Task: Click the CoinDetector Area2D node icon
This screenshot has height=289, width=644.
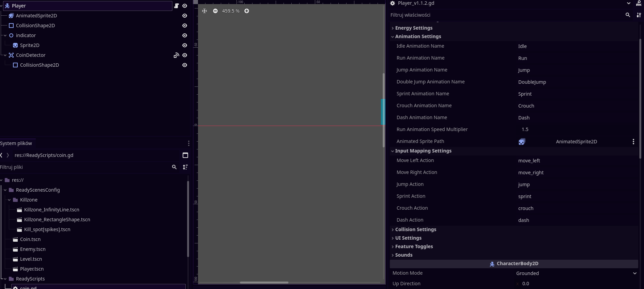Action: point(11,55)
